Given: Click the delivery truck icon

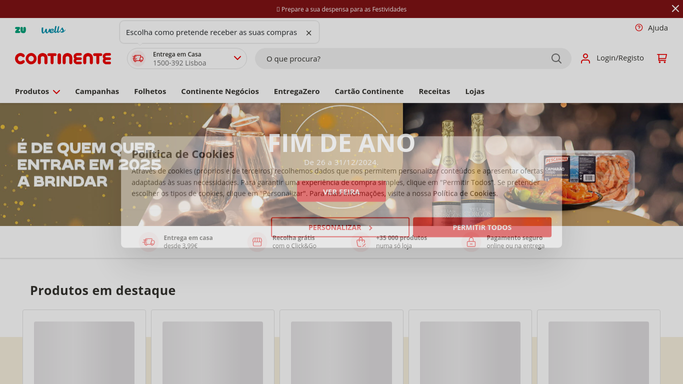Looking at the screenshot, I should coord(139,58).
